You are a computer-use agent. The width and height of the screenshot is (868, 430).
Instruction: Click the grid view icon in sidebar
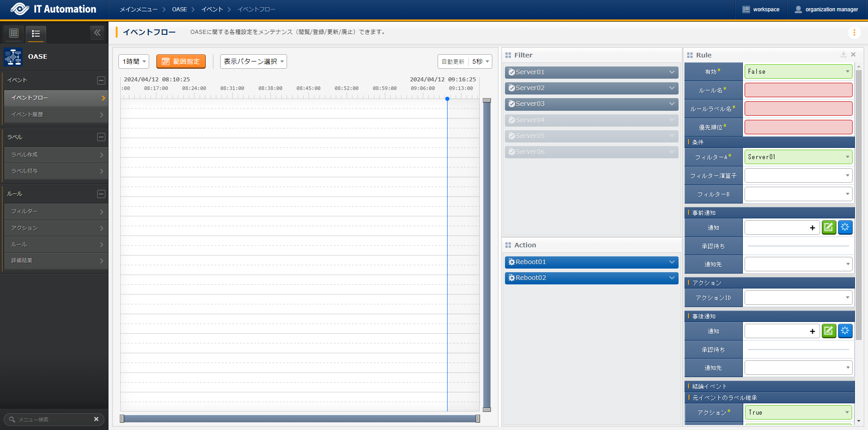click(14, 33)
